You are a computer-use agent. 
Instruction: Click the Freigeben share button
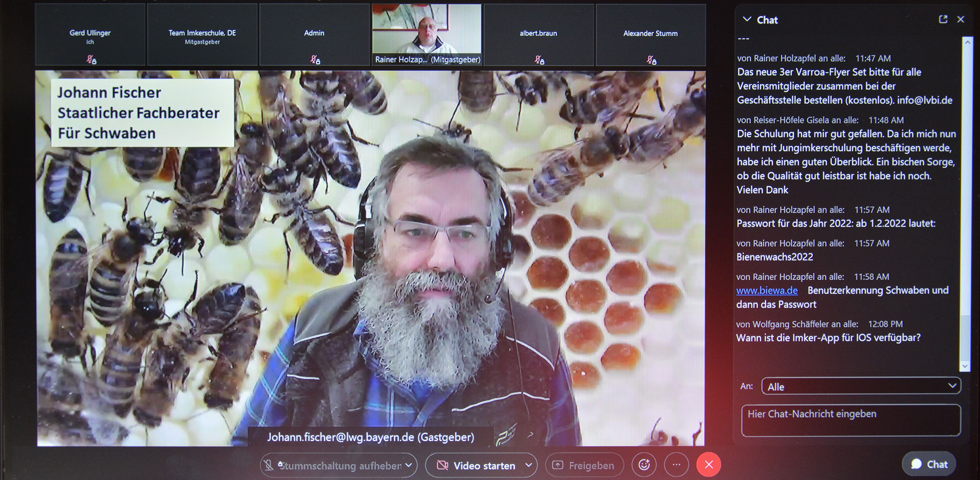coord(584,465)
